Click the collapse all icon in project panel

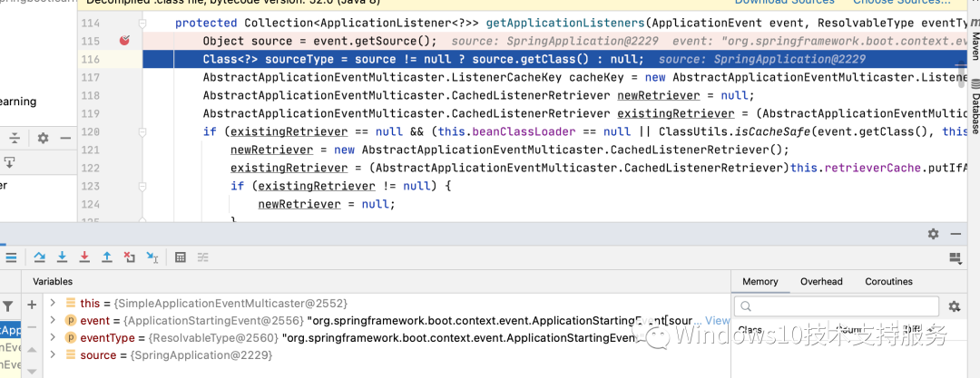(x=15, y=138)
